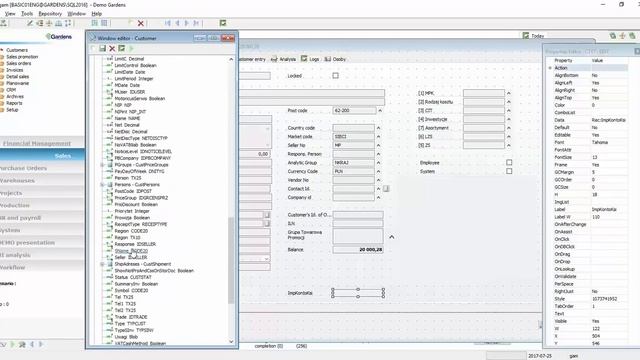
Task: Open the Invoices folder in sidebar
Action: tap(15, 70)
